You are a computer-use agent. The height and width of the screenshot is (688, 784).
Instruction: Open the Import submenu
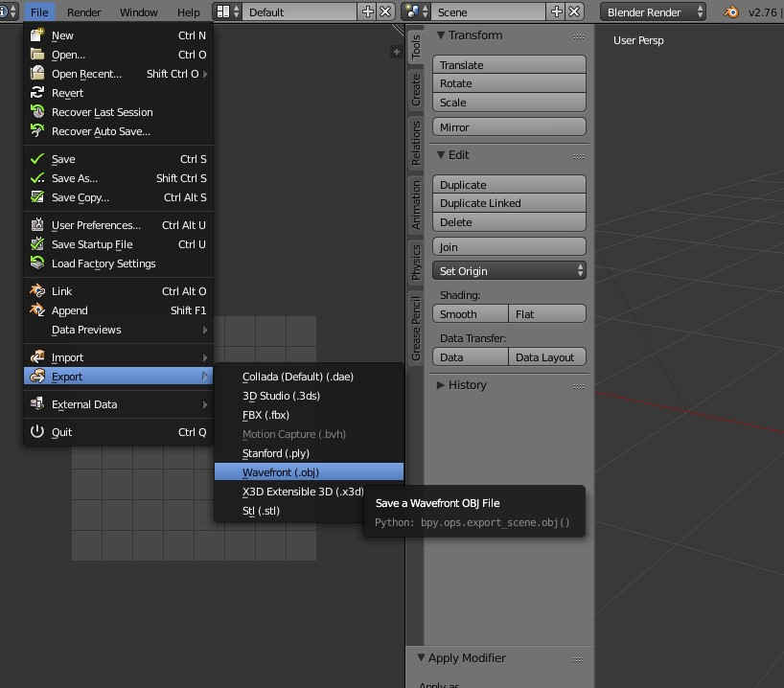[119, 357]
